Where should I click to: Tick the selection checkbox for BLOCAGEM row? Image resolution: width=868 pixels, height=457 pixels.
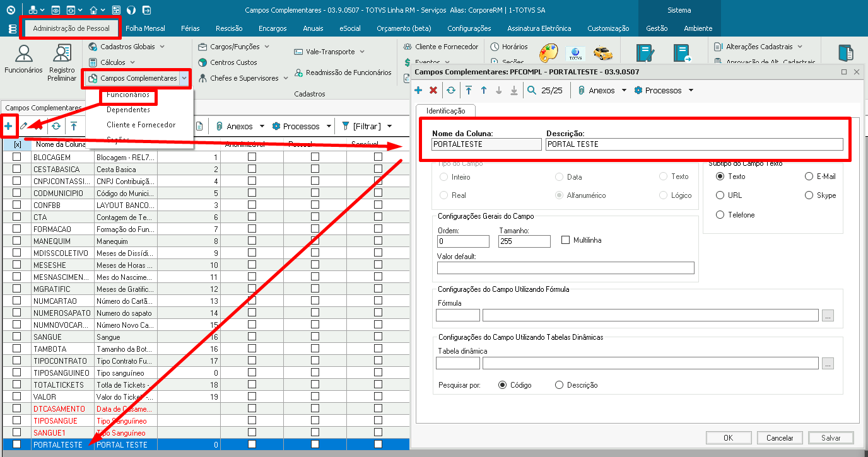tap(17, 157)
